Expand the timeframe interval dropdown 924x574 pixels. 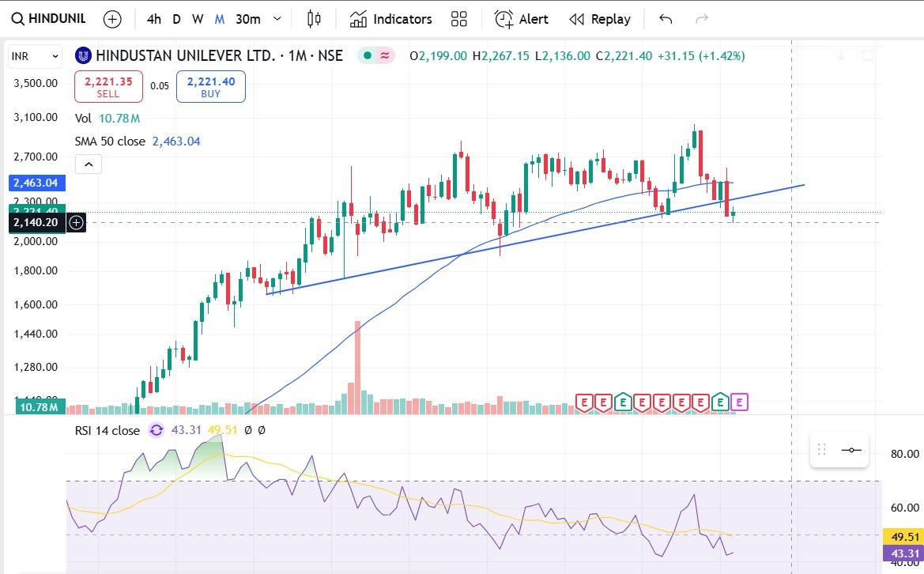pyautogui.click(x=277, y=19)
